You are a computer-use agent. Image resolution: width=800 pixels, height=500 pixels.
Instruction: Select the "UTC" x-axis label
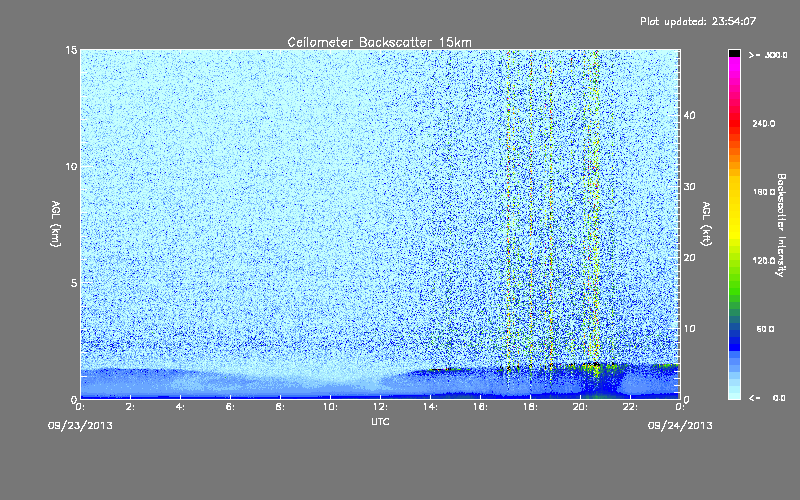380,421
